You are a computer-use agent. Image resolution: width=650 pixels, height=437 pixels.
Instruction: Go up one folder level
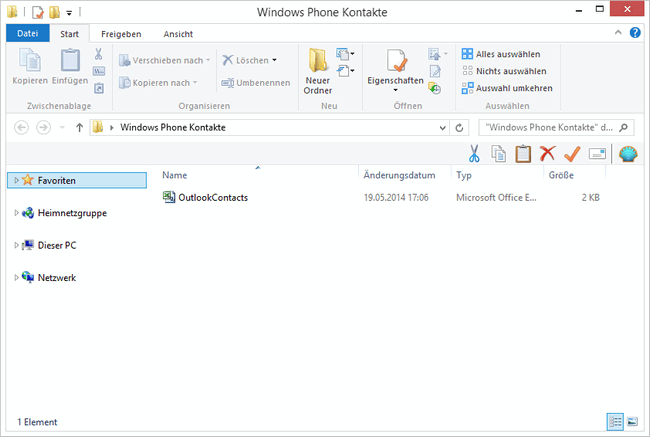click(x=79, y=127)
